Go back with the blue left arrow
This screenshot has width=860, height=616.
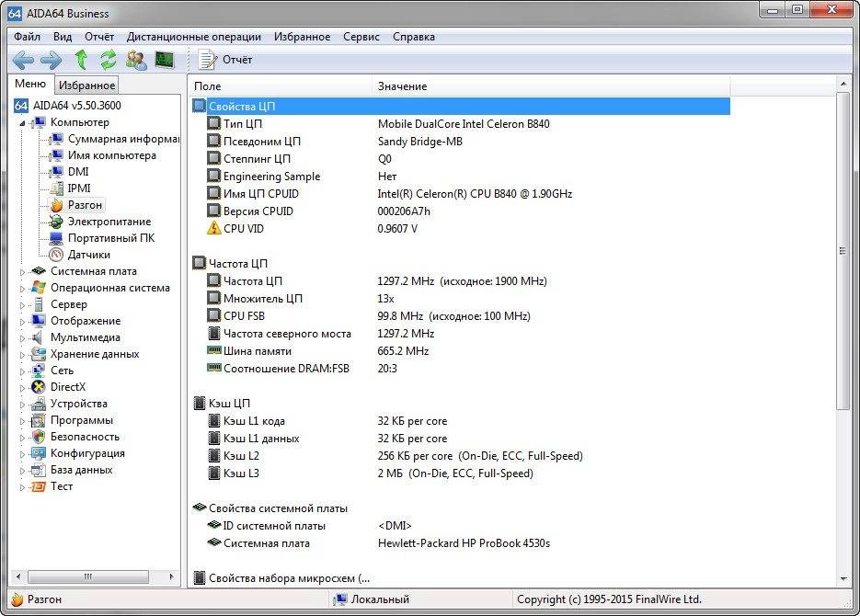(x=23, y=60)
